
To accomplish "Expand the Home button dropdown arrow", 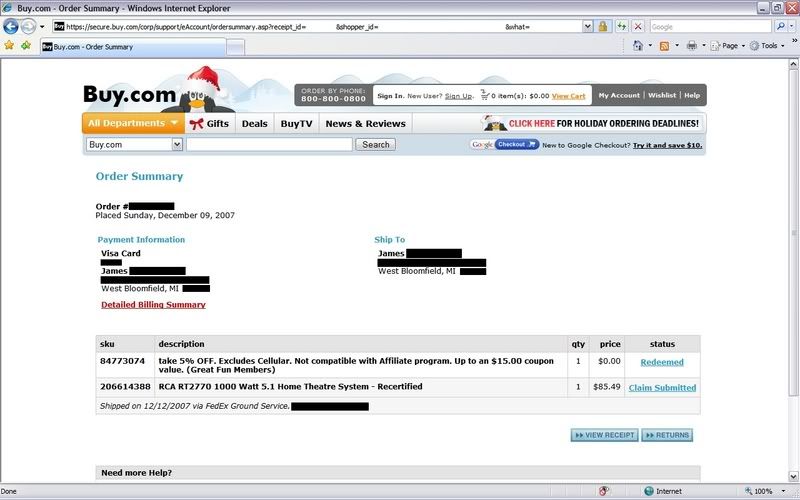I will point(650,46).
